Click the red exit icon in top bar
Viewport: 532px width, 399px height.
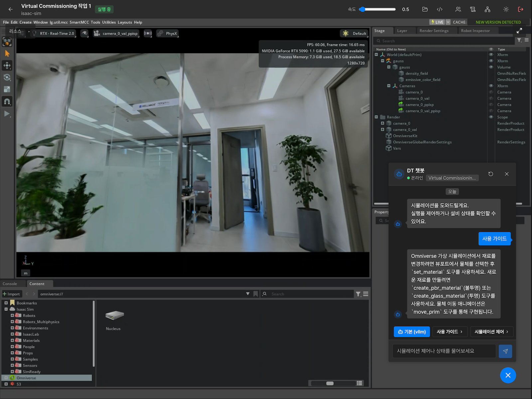(521, 9)
